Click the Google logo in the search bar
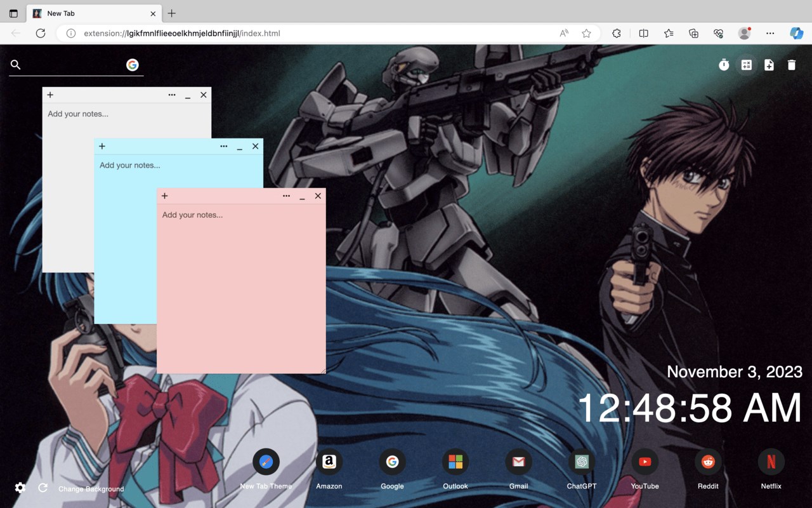 pos(133,65)
